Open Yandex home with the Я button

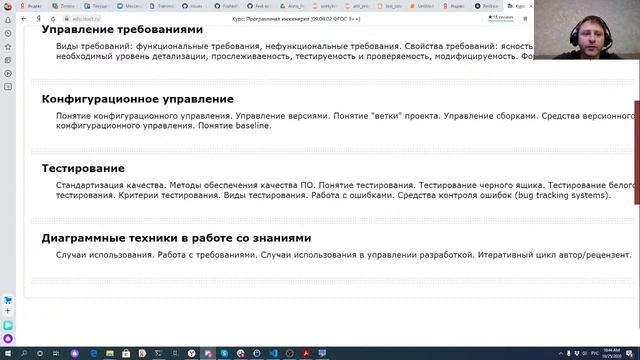39,19
